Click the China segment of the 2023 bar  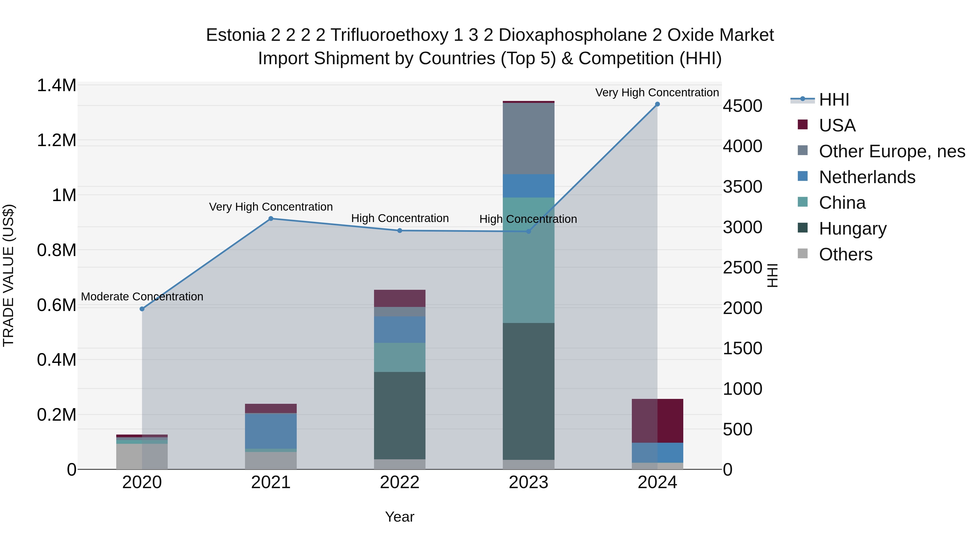point(528,260)
